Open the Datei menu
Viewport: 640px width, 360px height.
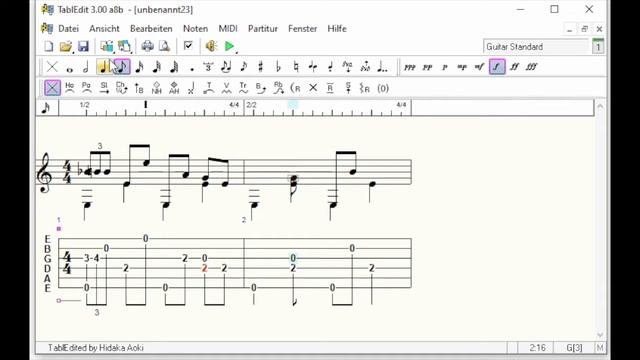point(68,29)
